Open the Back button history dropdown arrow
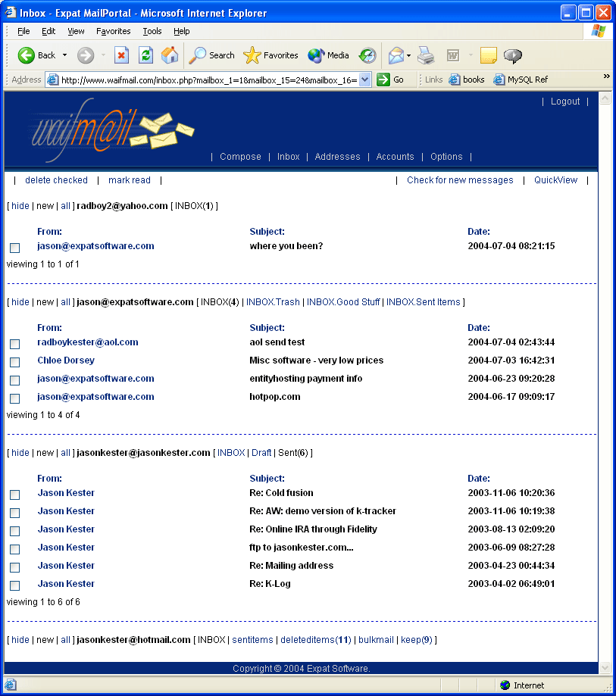Image resolution: width=616 pixels, height=696 pixels. tap(65, 55)
